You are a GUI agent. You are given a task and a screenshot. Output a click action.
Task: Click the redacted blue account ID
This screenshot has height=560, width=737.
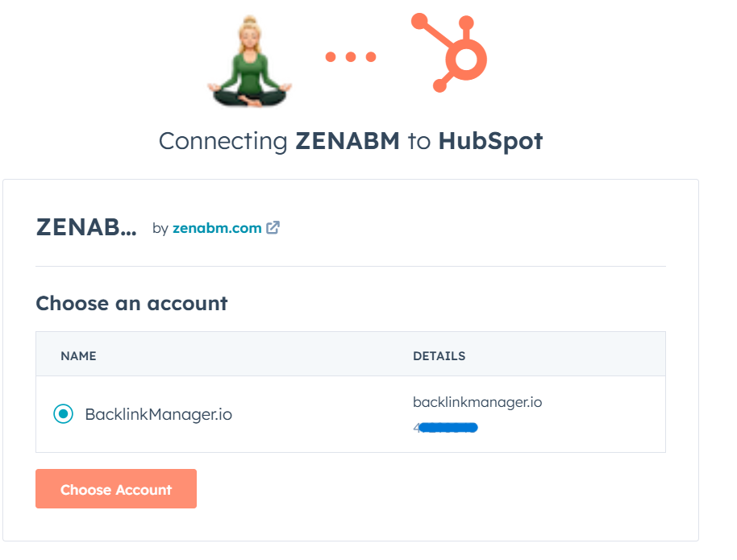tap(446, 428)
